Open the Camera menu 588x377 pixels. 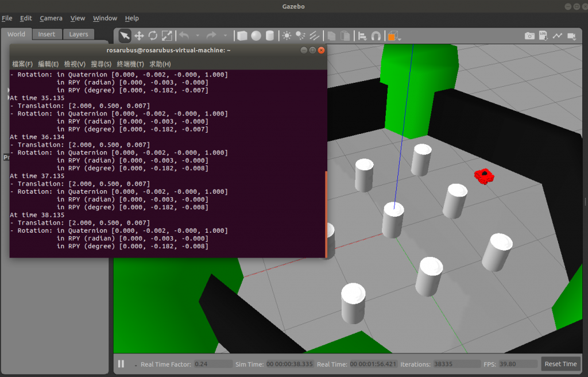click(51, 18)
